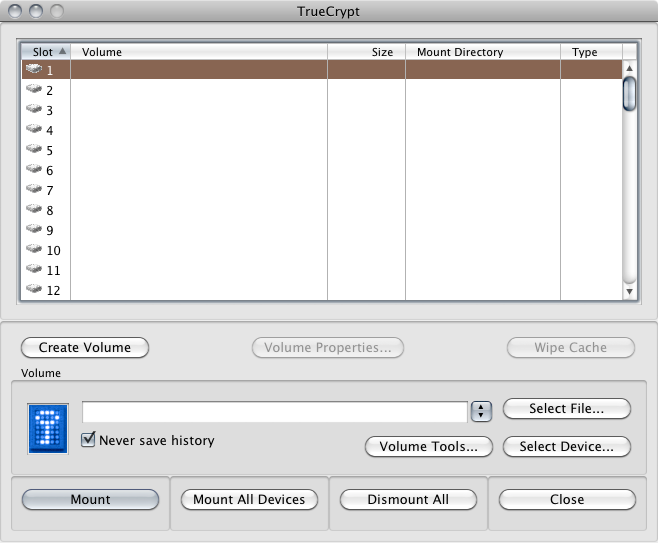Select slot number 7 text

coord(50,191)
